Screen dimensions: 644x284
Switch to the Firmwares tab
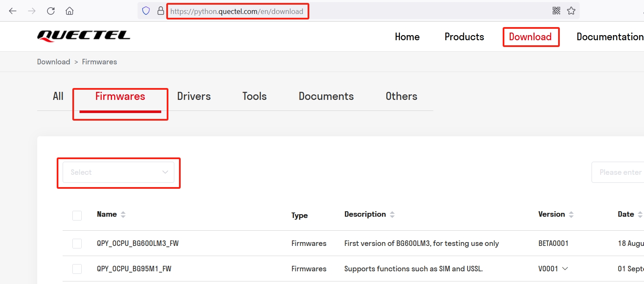click(120, 96)
